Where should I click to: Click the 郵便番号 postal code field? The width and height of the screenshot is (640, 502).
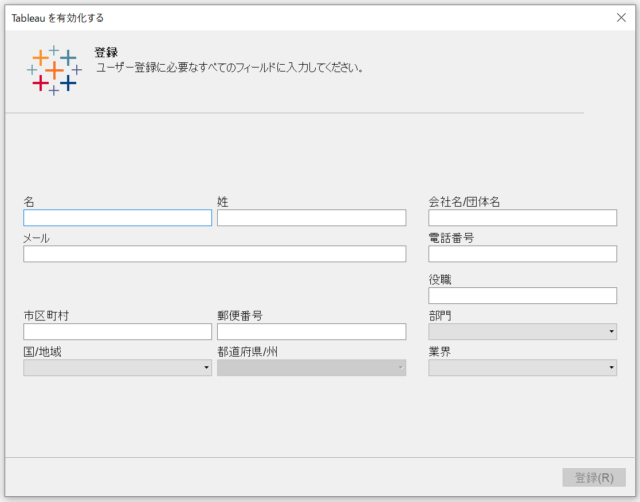coord(311,331)
